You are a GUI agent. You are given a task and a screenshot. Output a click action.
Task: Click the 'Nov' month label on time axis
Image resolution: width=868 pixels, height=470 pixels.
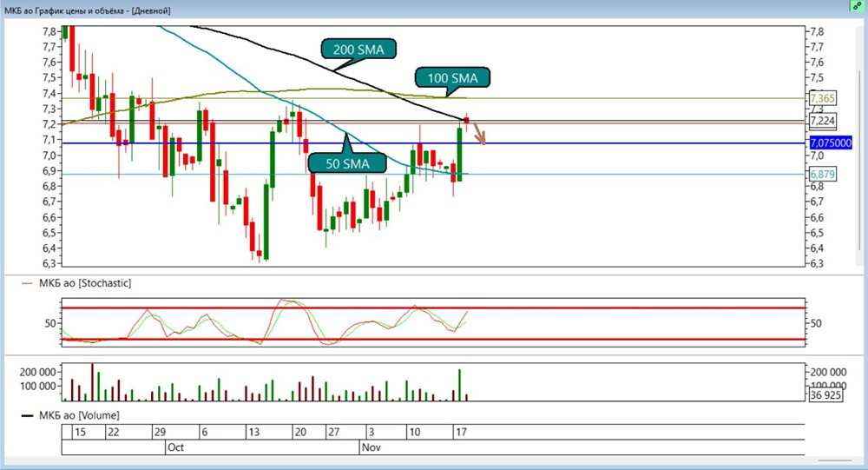[x=371, y=447]
